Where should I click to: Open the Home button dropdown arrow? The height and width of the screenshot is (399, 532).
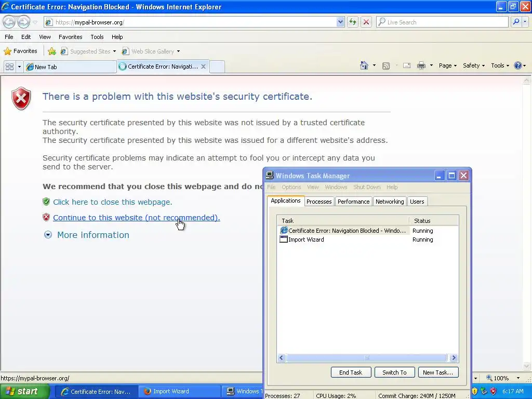(x=374, y=65)
